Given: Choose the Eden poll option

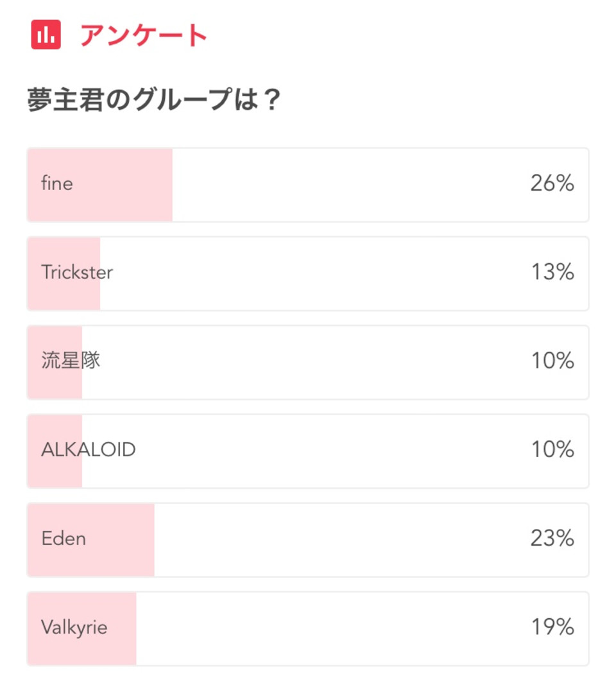Looking at the screenshot, I should click(x=308, y=540).
